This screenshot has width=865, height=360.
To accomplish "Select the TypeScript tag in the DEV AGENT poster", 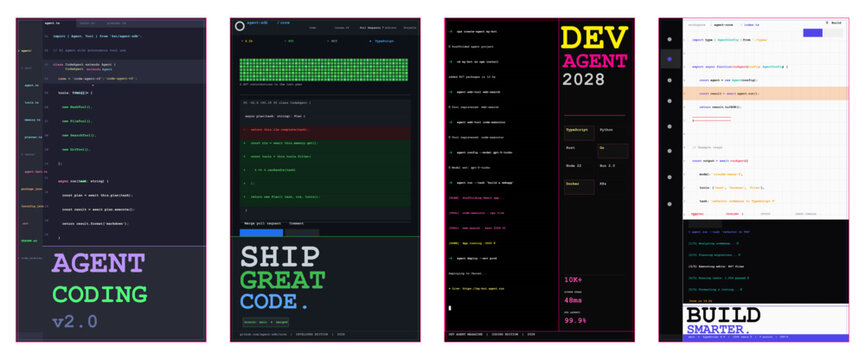I will (x=579, y=133).
